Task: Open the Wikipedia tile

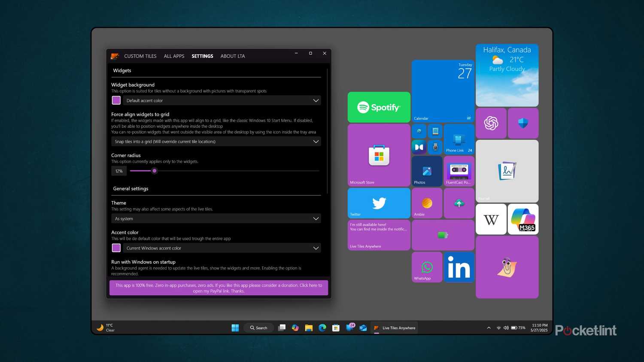Action: pyautogui.click(x=491, y=219)
